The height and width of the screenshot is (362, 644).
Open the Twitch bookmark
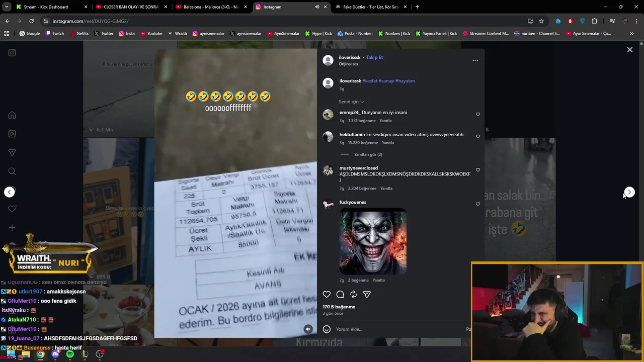click(x=55, y=34)
